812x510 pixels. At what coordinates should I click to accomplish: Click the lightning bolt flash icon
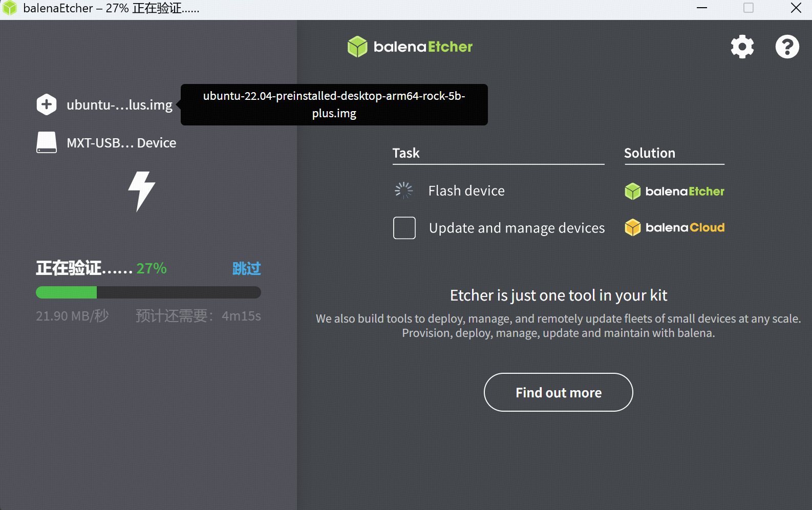tap(141, 191)
